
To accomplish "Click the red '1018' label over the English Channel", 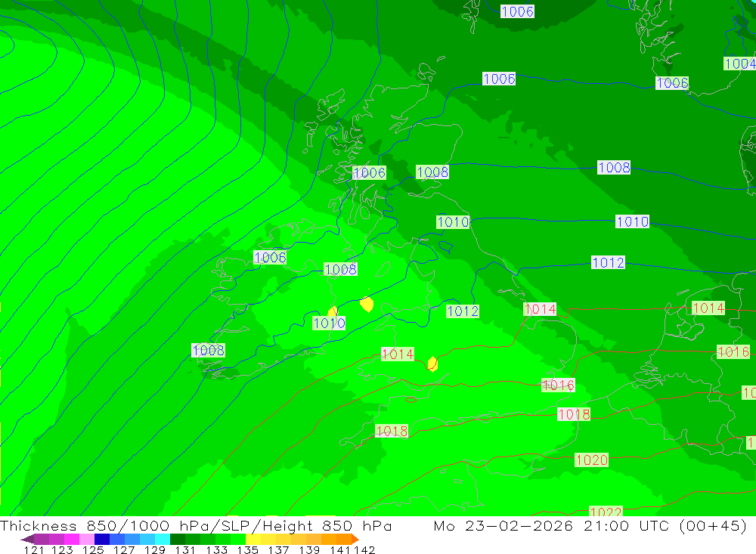I will coord(574,414).
